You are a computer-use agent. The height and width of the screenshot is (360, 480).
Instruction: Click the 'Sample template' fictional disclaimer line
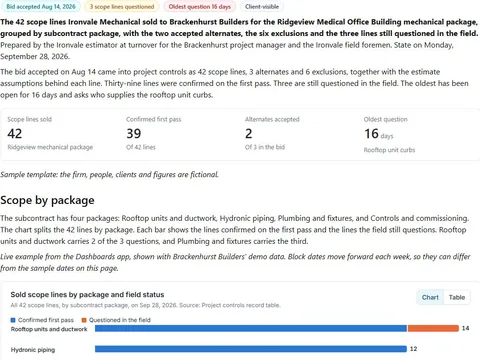click(109, 174)
